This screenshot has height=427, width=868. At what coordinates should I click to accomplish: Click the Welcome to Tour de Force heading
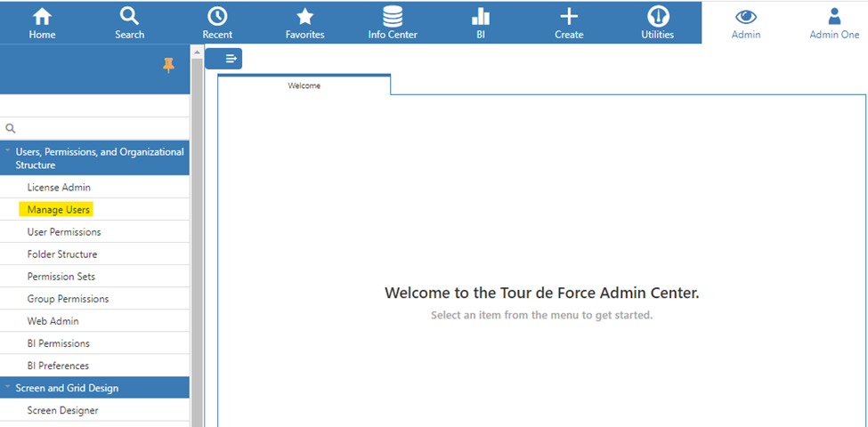click(x=542, y=294)
